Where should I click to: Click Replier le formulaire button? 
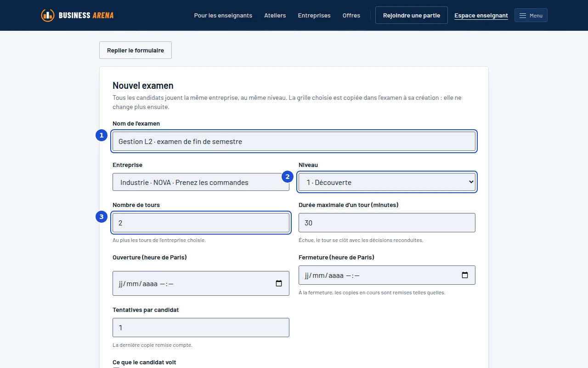136,50
